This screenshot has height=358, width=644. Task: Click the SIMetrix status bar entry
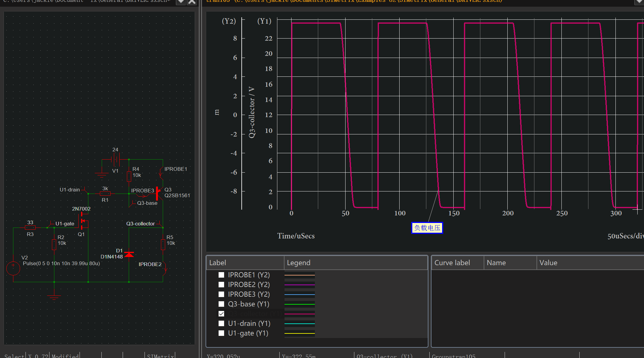tap(160, 356)
